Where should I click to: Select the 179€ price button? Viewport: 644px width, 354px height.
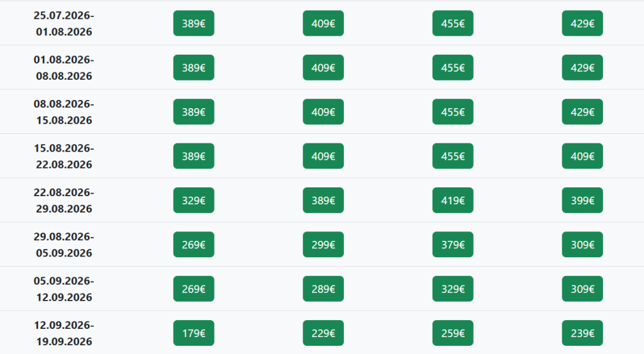click(x=194, y=333)
